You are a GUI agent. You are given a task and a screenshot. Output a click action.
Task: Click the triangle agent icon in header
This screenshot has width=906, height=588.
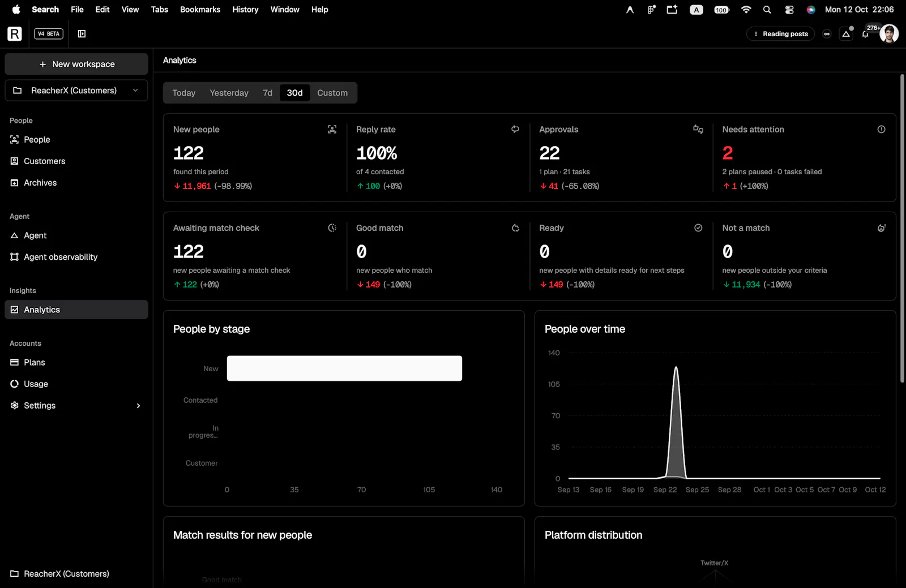pos(846,34)
